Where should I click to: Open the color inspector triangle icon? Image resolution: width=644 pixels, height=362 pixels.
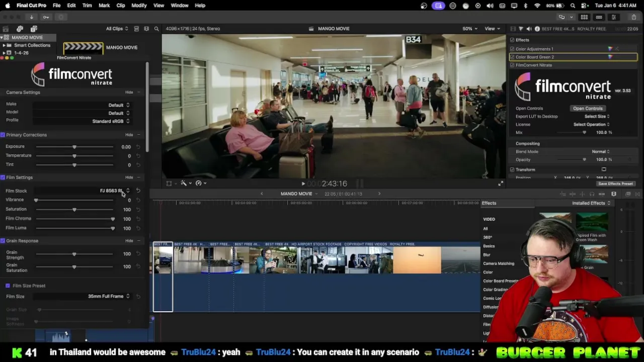click(521, 29)
